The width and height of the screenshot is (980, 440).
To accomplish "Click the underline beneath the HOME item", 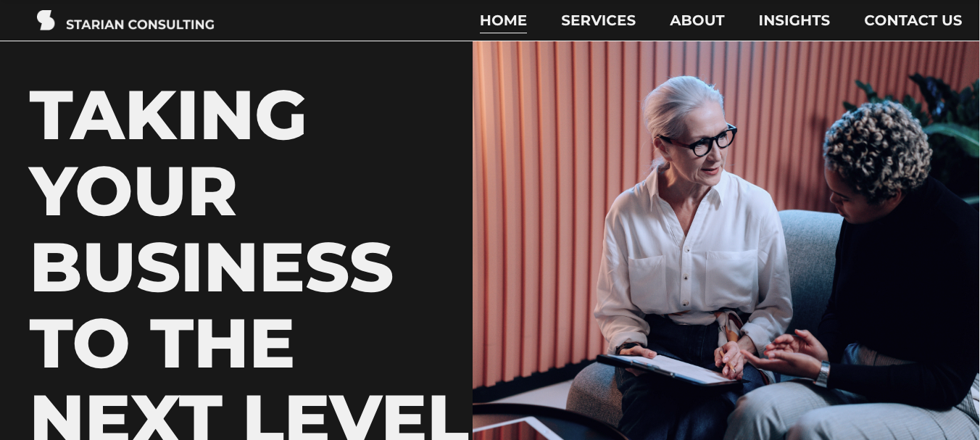I will (503, 33).
